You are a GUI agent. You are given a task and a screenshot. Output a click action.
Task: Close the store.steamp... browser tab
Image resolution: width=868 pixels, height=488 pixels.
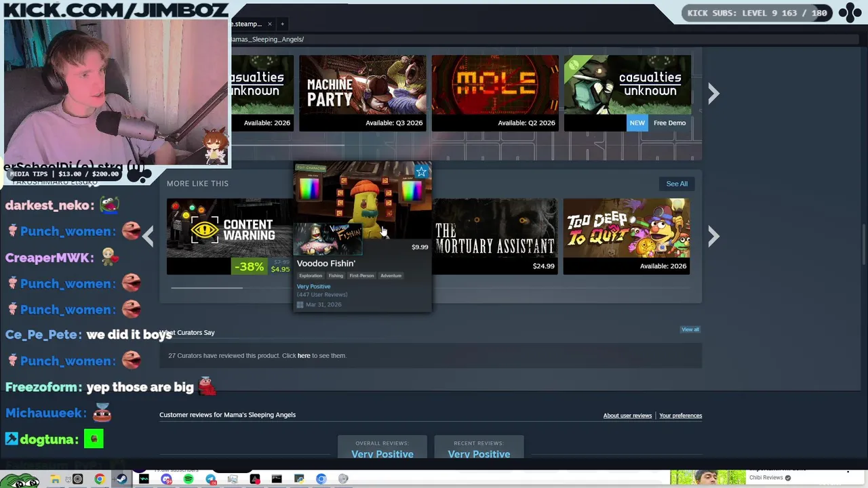269,24
